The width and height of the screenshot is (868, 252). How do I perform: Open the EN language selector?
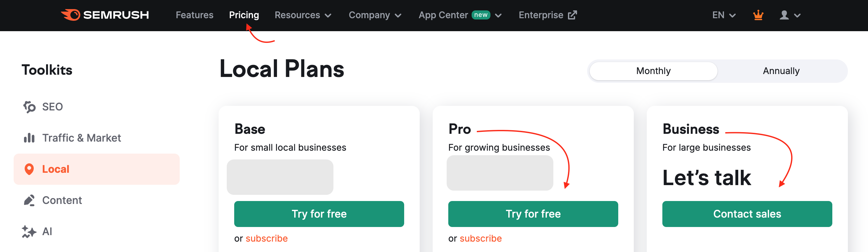723,15
